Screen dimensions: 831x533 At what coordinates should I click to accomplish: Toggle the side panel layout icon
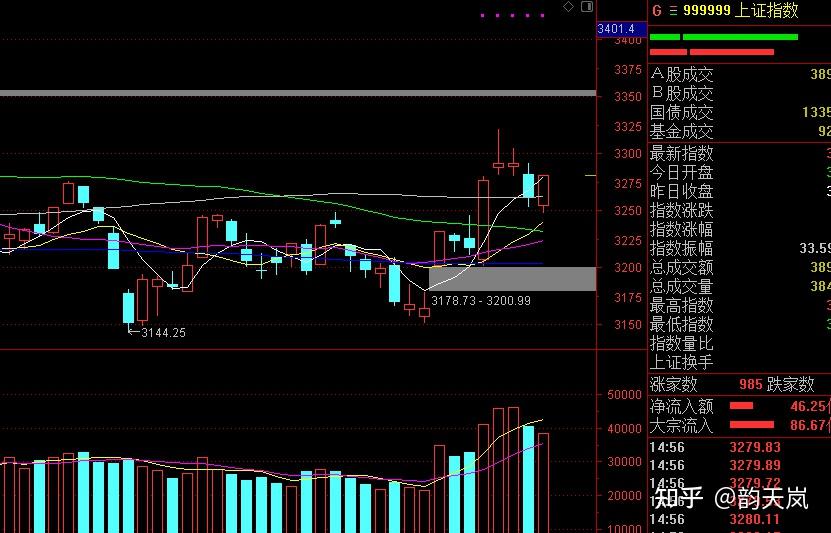click(586, 8)
